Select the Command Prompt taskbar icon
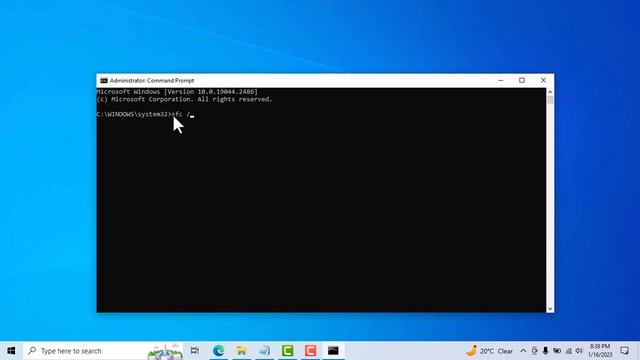The image size is (640, 360). point(333,351)
